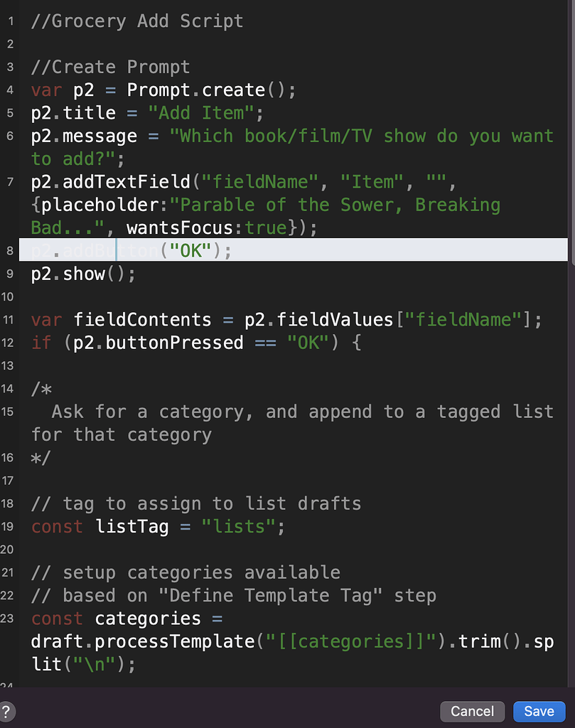Click the "//Grocery Add Script" comment
The image size is (575, 728).
click(135, 21)
